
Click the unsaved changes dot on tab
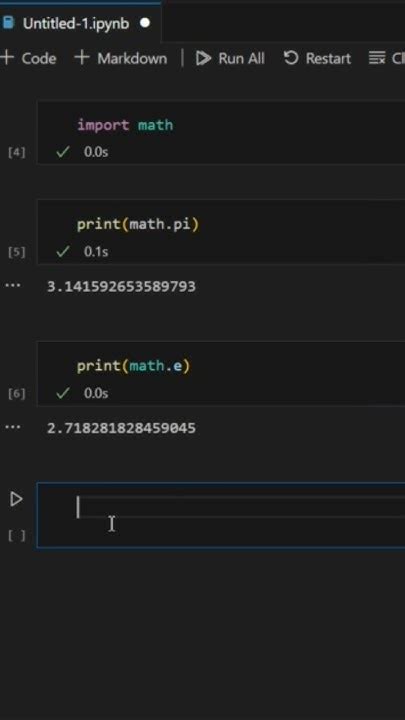145,22
